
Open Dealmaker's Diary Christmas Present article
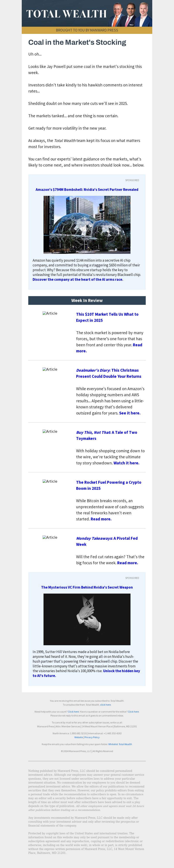click(x=109, y=373)
